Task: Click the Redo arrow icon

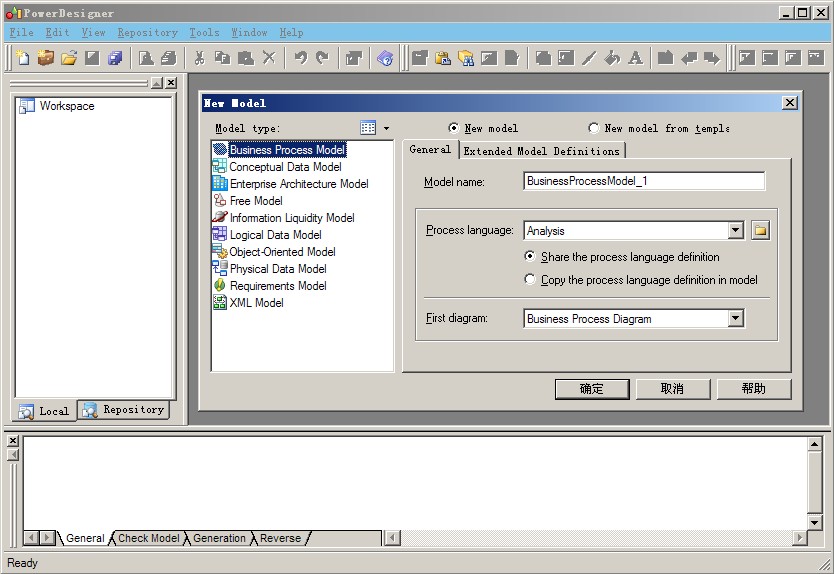Action: click(x=323, y=57)
